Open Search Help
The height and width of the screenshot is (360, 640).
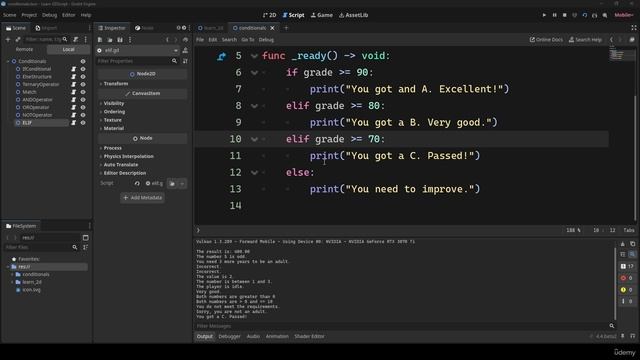(585, 40)
